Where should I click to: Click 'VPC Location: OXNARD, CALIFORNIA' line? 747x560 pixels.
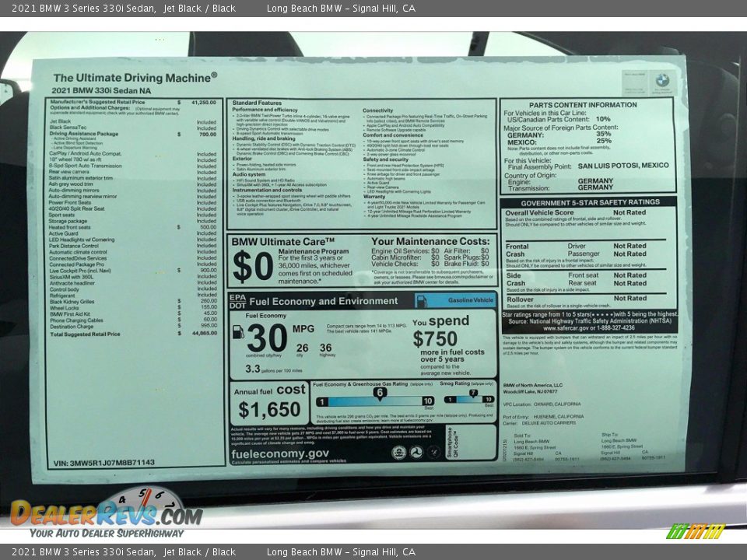542,404
